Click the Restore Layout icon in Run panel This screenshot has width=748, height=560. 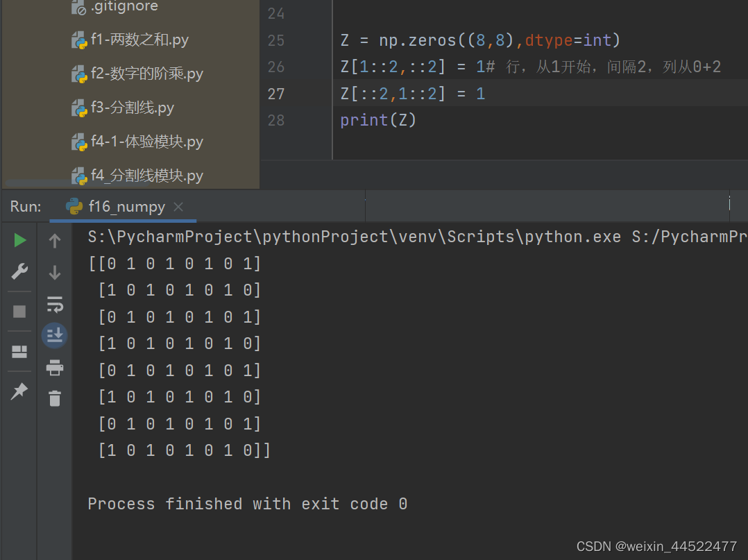click(x=19, y=352)
